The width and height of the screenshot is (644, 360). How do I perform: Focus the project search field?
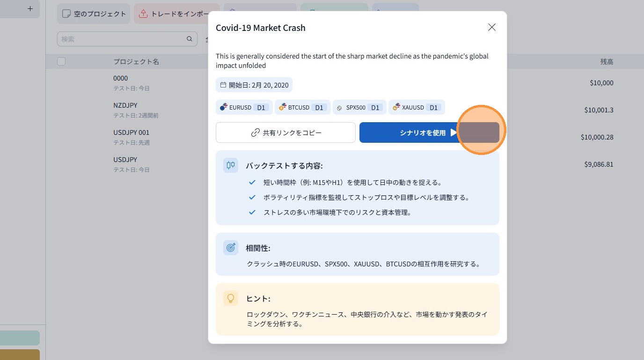pos(127,39)
